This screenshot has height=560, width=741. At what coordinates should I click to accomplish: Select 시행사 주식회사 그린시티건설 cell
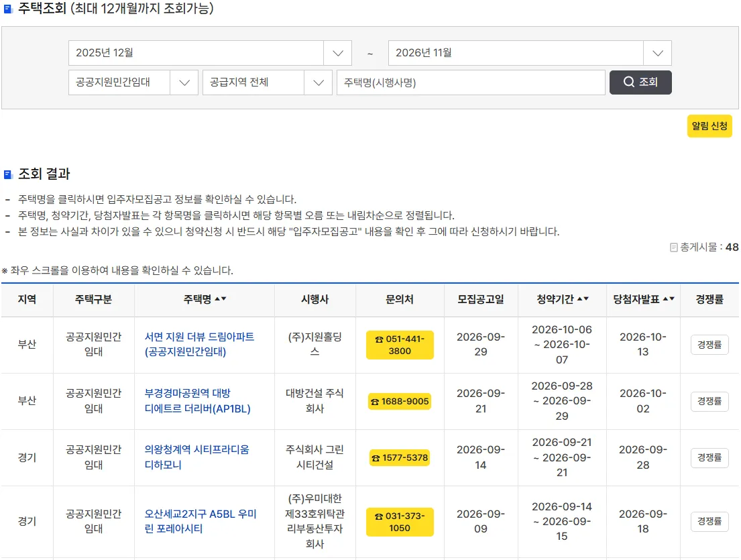(315, 457)
